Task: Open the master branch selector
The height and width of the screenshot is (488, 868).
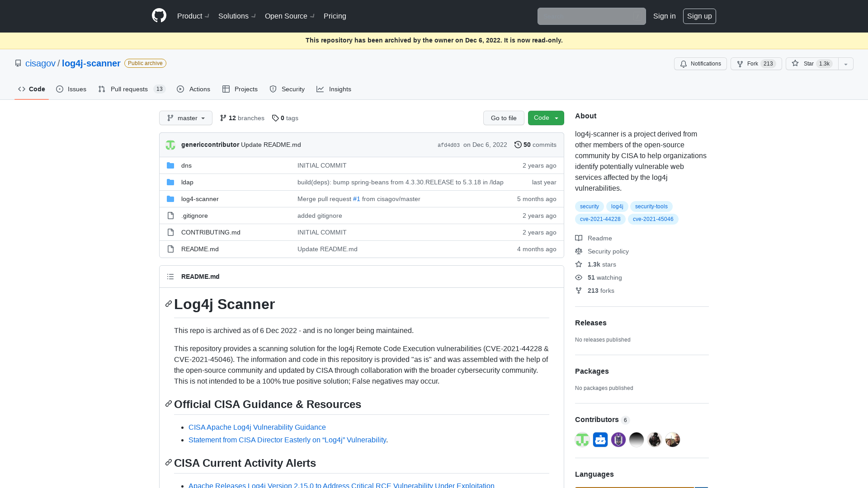Action: point(186,118)
